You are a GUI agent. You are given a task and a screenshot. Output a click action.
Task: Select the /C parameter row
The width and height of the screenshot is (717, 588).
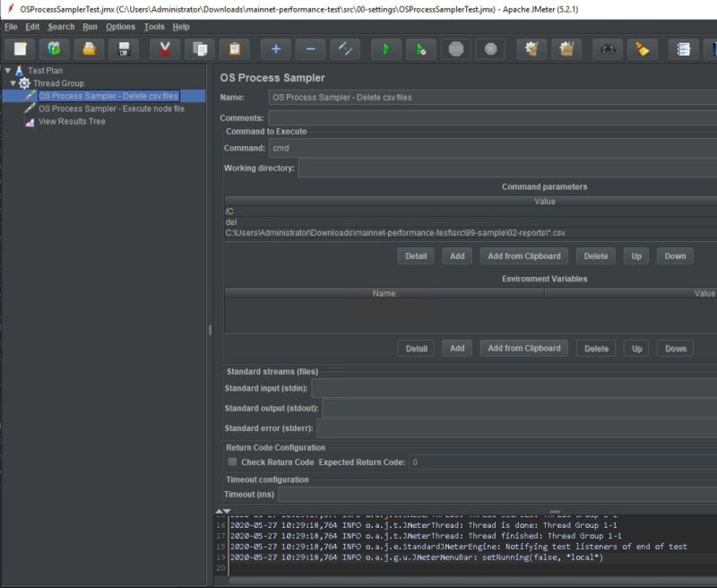pos(471,212)
